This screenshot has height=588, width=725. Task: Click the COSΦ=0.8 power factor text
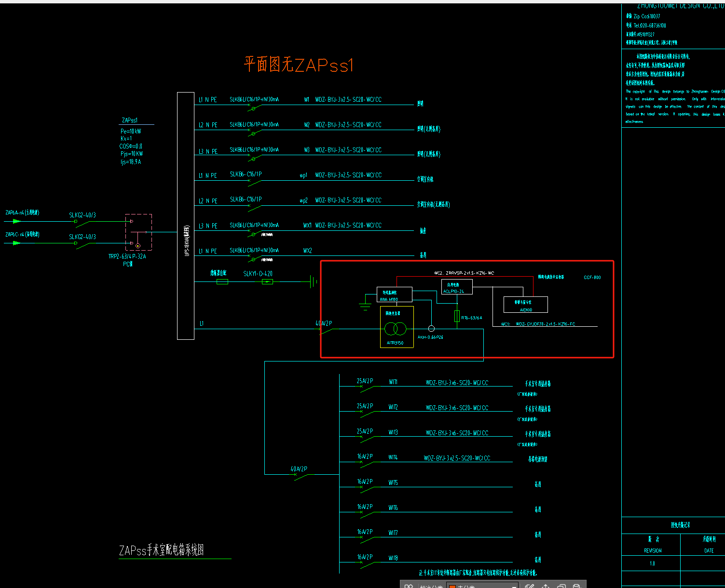[x=131, y=146]
